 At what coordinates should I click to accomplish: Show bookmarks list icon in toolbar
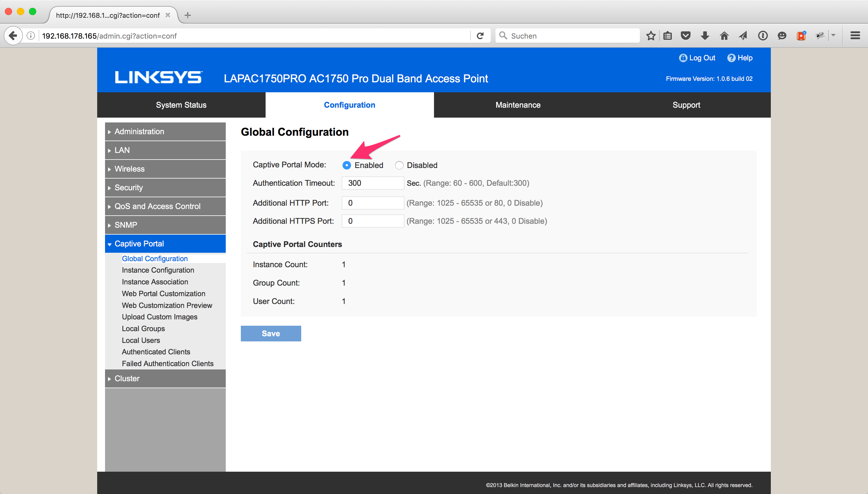667,36
